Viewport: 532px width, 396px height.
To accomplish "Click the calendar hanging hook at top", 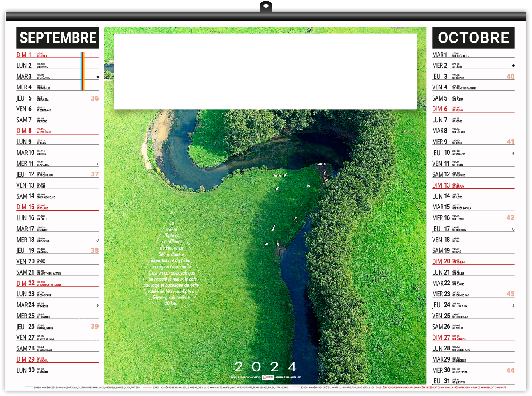I will (266, 7).
